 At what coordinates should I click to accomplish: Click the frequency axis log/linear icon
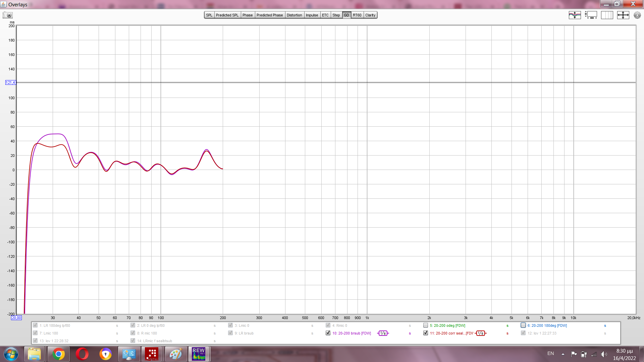(607, 15)
